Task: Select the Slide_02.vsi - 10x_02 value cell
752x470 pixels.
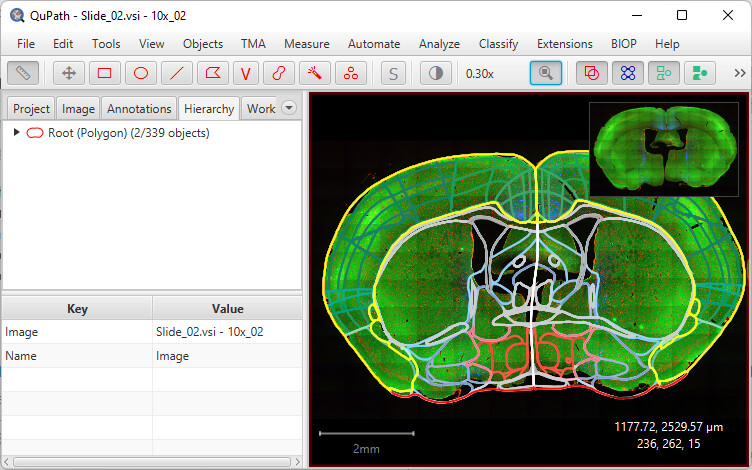Action: pyautogui.click(x=227, y=332)
